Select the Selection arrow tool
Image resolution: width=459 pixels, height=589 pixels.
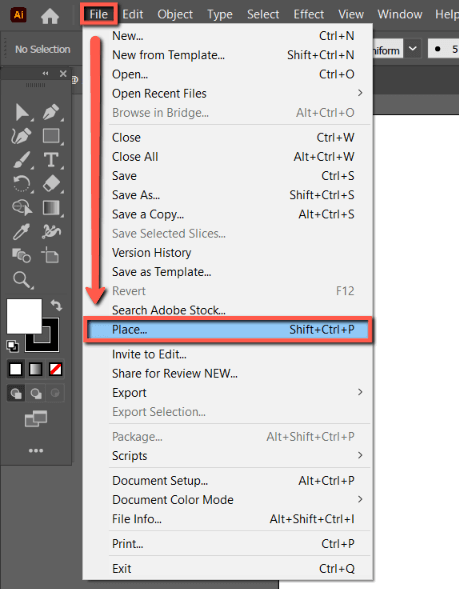pyautogui.click(x=22, y=112)
